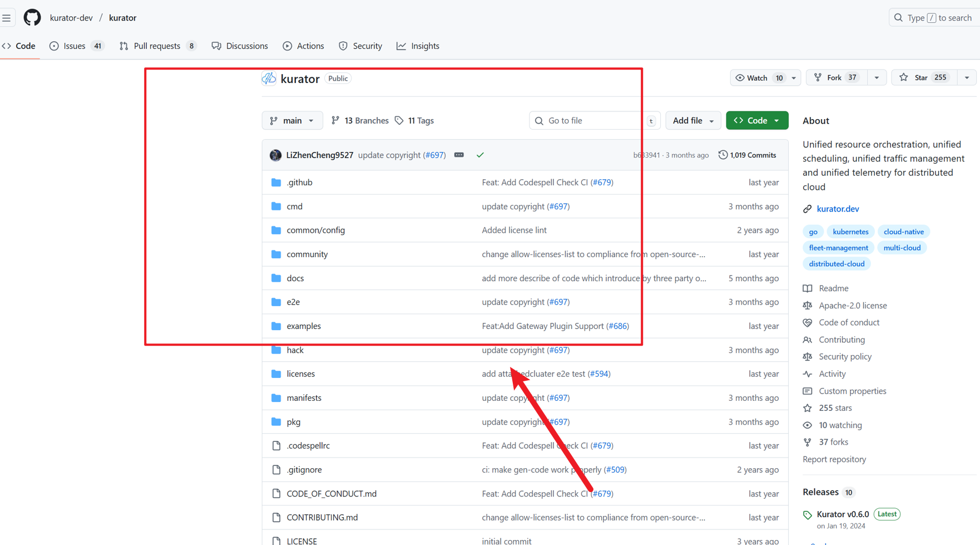Open the Security policy link
Viewport: 980px width, 545px height.
tap(845, 357)
